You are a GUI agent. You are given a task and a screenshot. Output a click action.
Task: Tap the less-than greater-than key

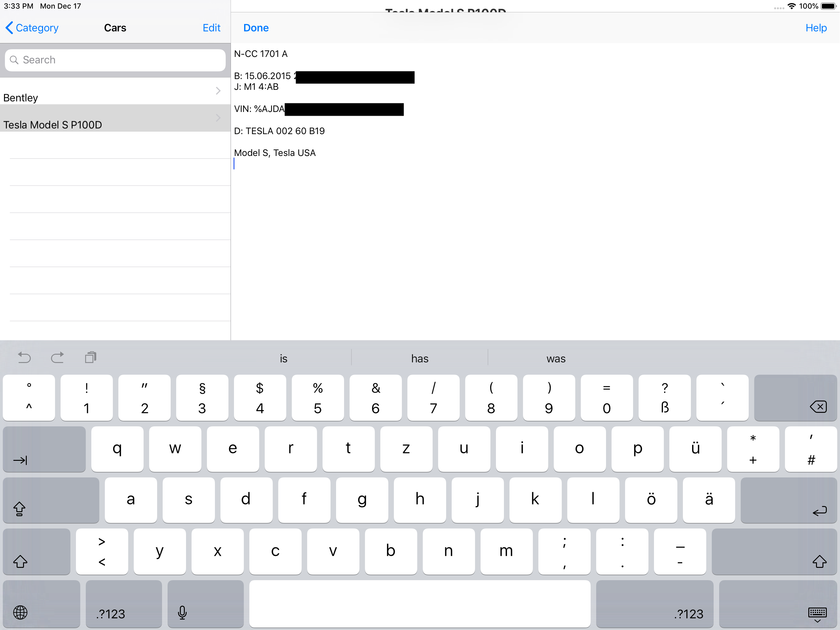(102, 551)
